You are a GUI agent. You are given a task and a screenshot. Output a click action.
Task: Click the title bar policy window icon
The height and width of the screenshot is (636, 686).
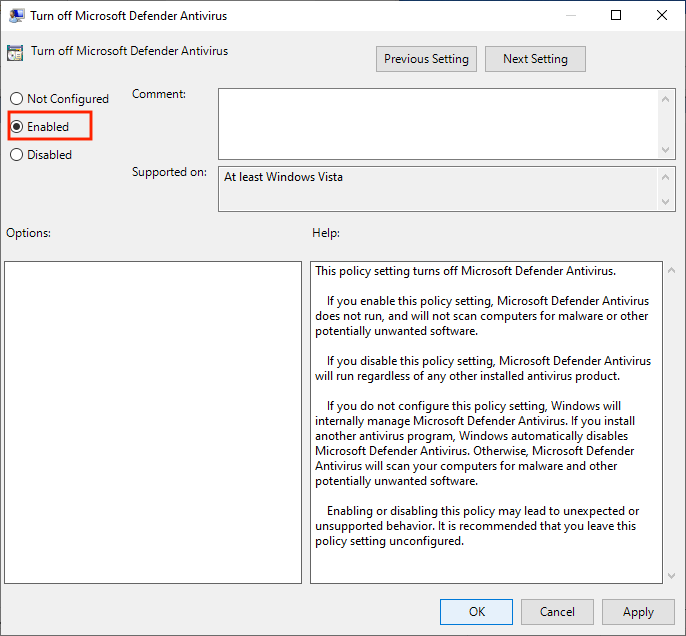[17, 16]
